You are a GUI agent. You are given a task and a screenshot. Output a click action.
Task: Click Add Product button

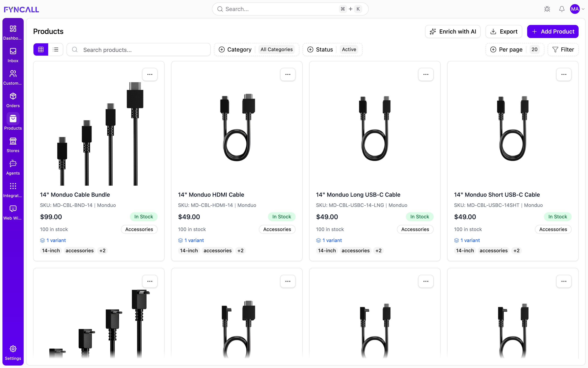click(x=553, y=31)
